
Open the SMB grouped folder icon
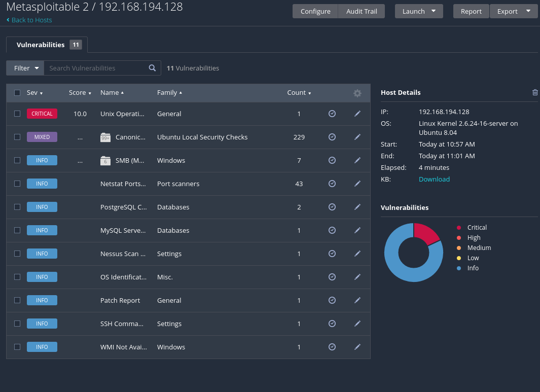point(105,161)
